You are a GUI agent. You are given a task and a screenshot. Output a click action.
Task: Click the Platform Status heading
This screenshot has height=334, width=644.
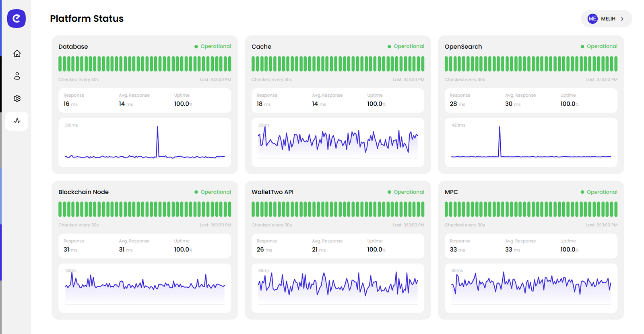coord(87,19)
